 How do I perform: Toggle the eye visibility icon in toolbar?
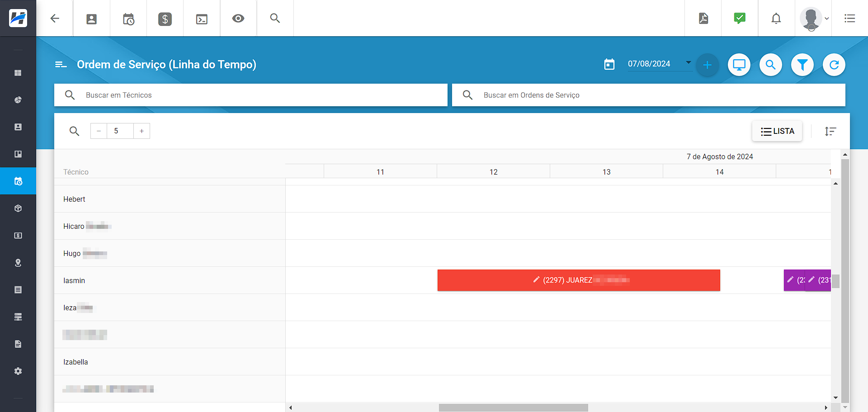(238, 19)
